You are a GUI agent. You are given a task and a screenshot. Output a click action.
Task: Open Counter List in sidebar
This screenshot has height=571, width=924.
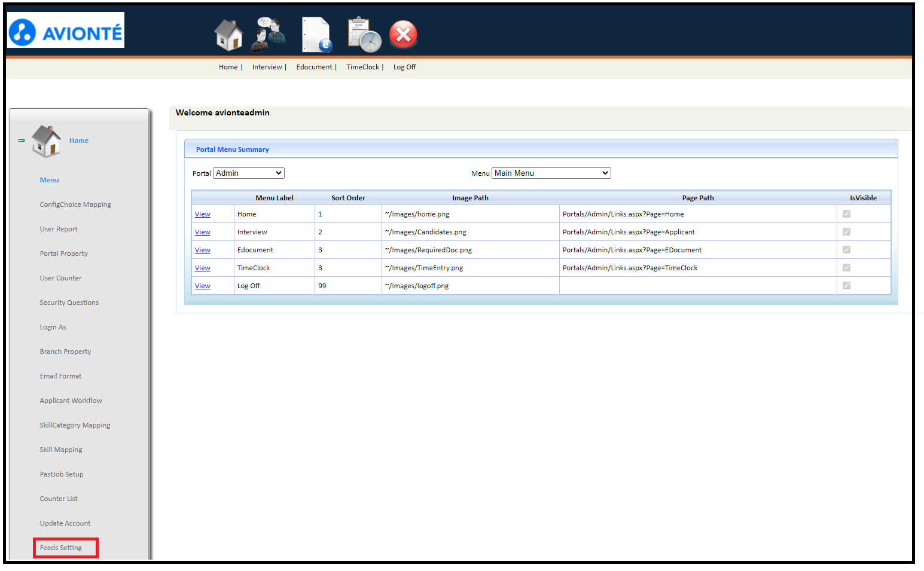[x=59, y=499]
